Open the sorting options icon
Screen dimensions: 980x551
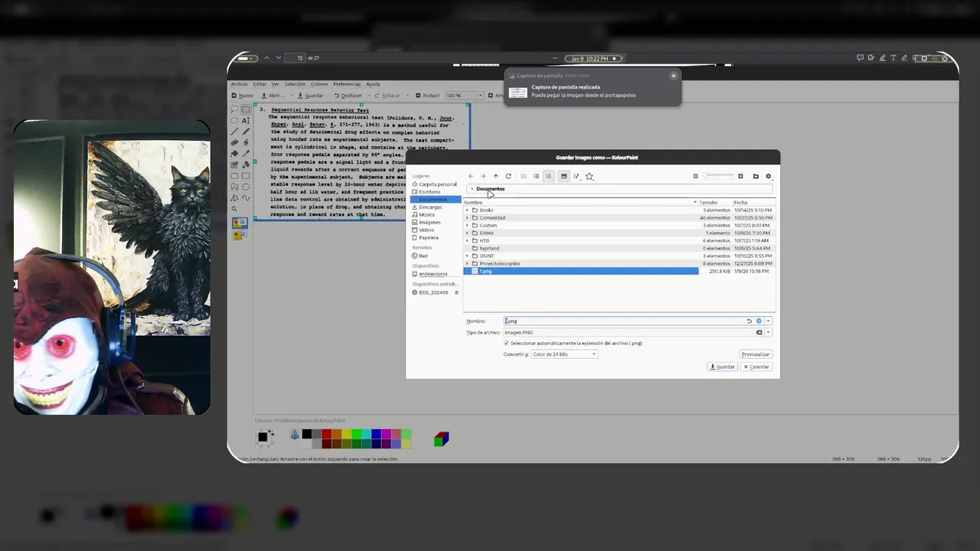[x=577, y=176]
